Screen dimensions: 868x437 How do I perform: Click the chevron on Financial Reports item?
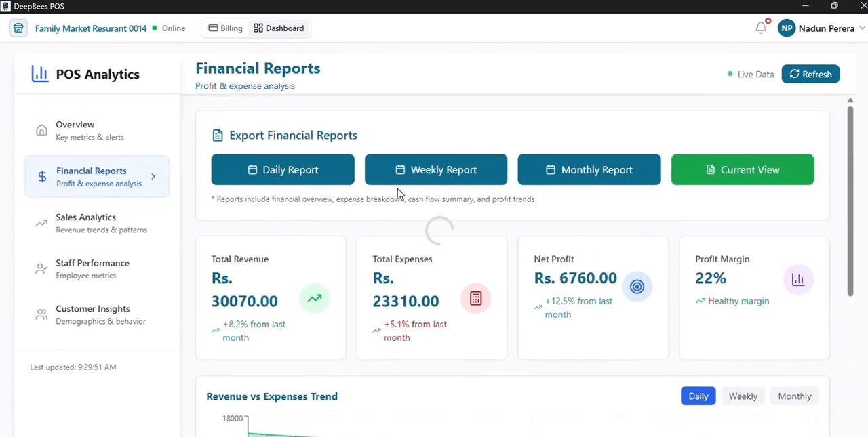153,177
